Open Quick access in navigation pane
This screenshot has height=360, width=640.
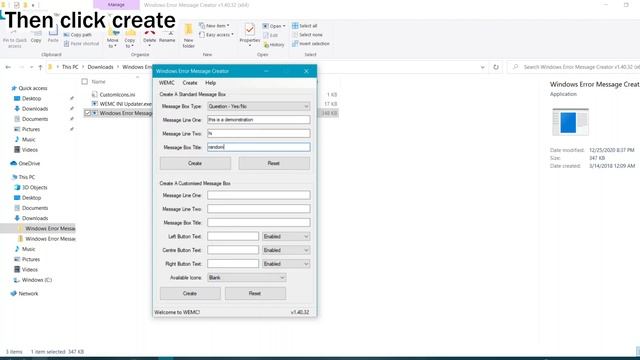[33, 88]
